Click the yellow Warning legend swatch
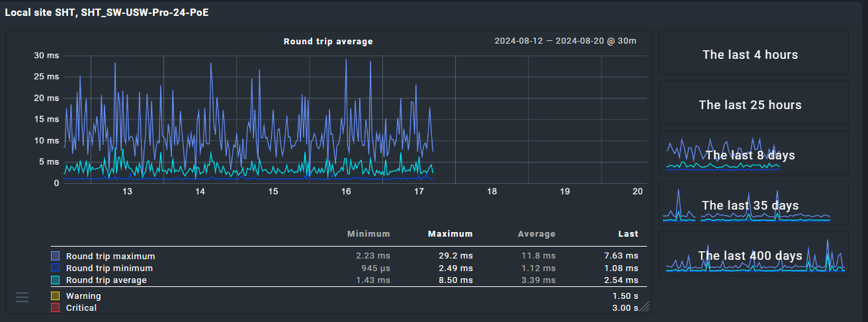The image size is (868, 322). pyautogui.click(x=56, y=296)
